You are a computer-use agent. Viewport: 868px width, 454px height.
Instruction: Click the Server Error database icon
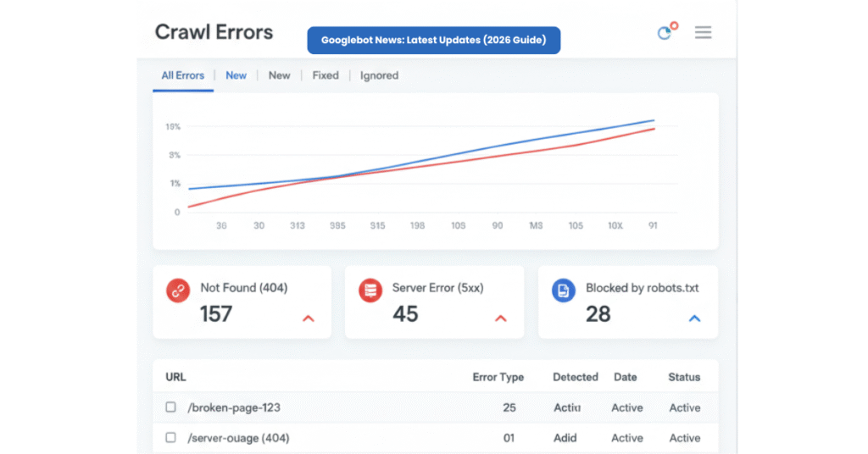pyautogui.click(x=370, y=291)
